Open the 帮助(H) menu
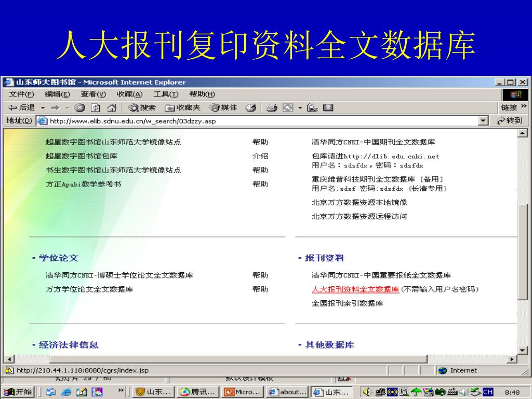Image resolution: width=532 pixels, height=399 pixels. tap(202, 95)
